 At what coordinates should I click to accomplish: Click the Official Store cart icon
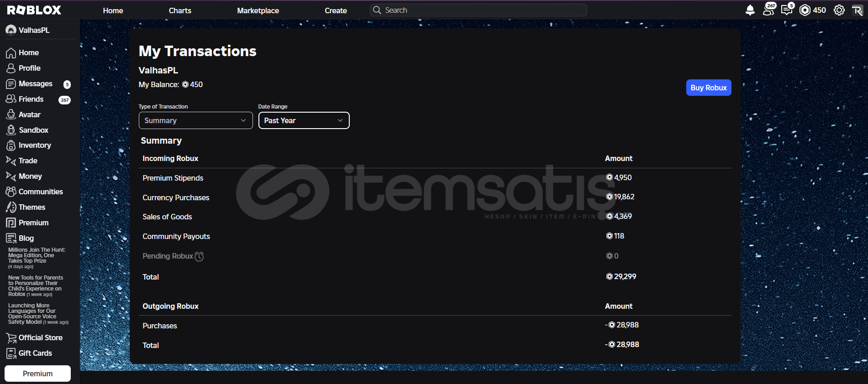11,338
